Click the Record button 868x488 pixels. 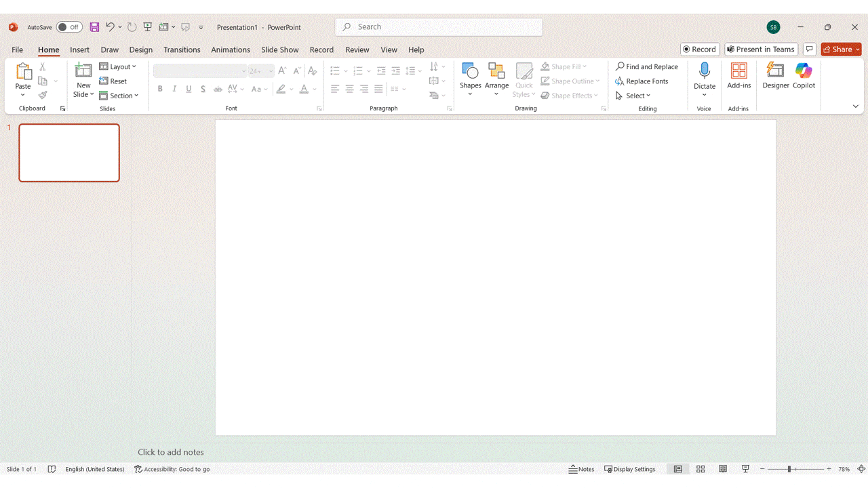[699, 49]
